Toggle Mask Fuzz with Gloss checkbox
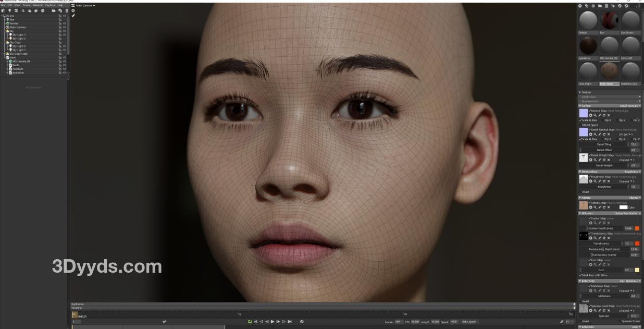Viewport: 644px width, 329px height. [580, 275]
